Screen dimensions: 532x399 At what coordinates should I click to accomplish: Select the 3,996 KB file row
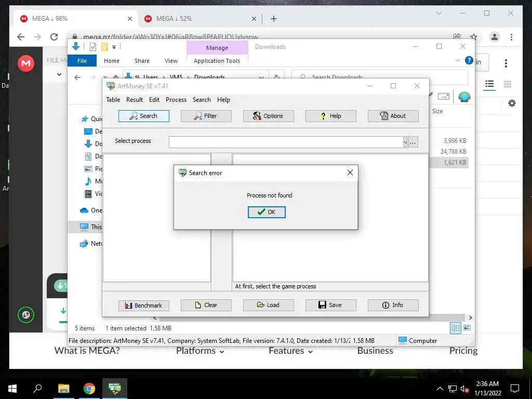455,140
